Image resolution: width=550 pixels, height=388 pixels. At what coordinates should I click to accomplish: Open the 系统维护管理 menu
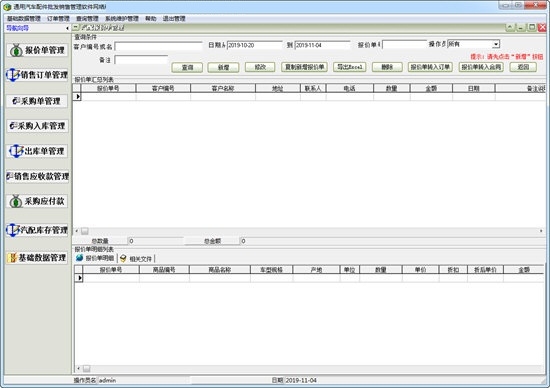tap(122, 19)
